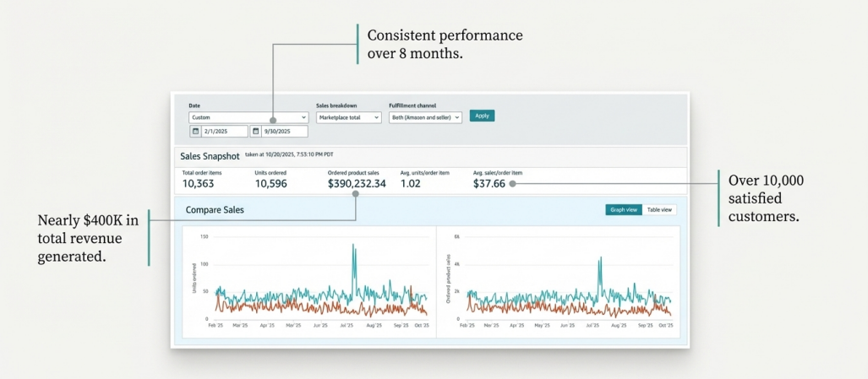Click the start date calendar icon

pos(195,132)
